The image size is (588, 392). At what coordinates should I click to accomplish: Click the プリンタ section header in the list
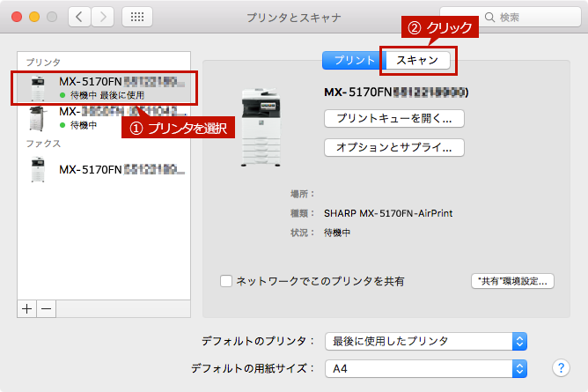tap(43, 63)
